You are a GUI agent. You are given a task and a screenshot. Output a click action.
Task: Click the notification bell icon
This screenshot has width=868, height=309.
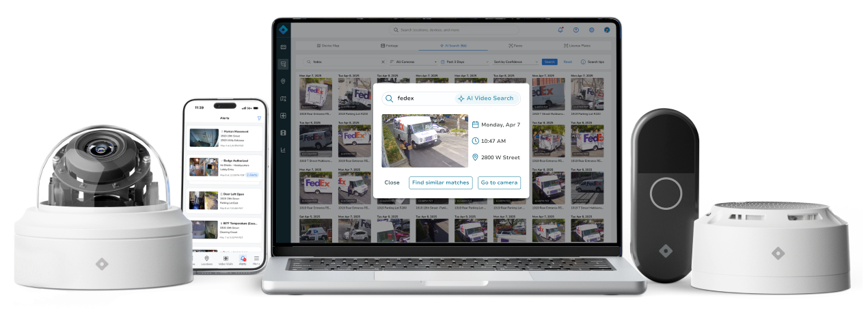(560, 30)
